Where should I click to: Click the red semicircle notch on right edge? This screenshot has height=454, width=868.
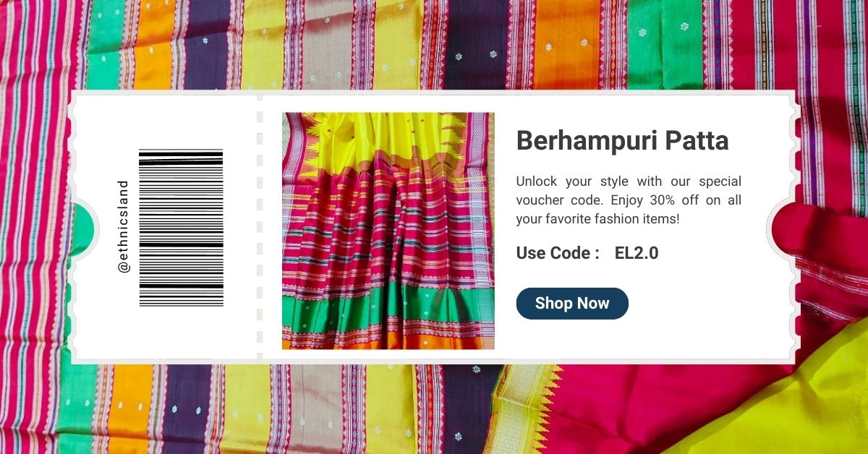(x=784, y=228)
